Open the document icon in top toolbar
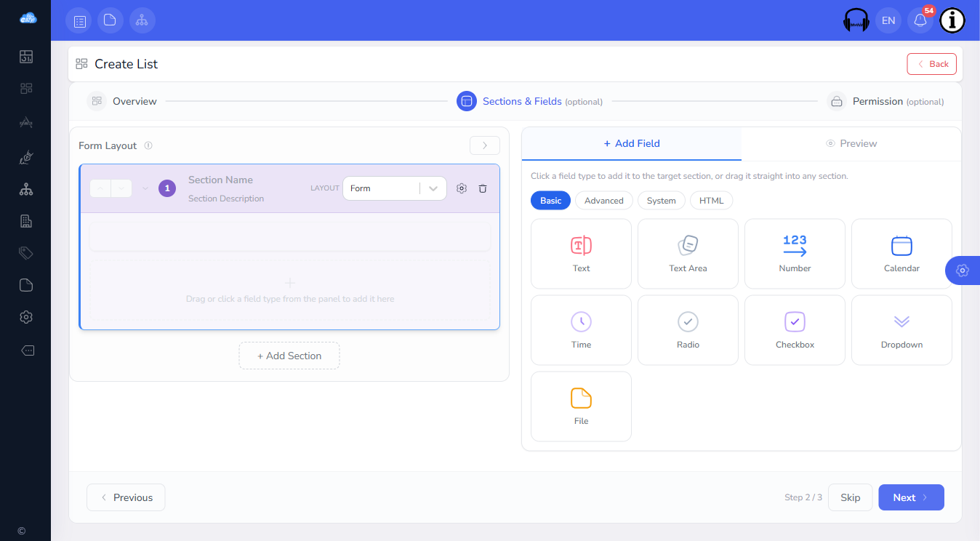Viewport: 980px width, 541px height. [x=111, y=20]
